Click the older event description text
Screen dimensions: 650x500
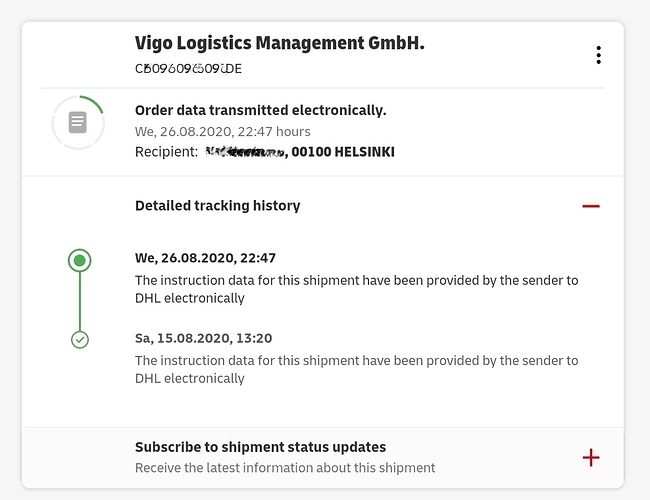pyautogui.click(x=357, y=369)
